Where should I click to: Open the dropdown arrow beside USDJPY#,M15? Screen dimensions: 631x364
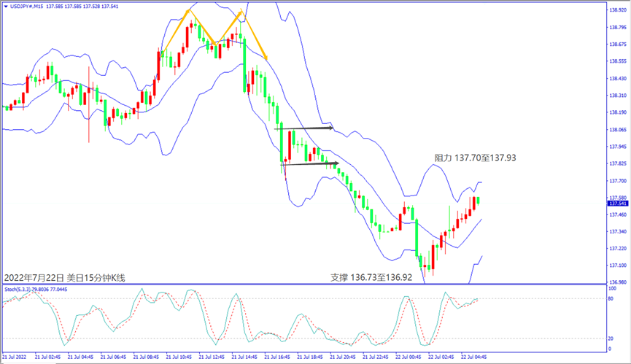pyautogui.click(x=5, y=7)
